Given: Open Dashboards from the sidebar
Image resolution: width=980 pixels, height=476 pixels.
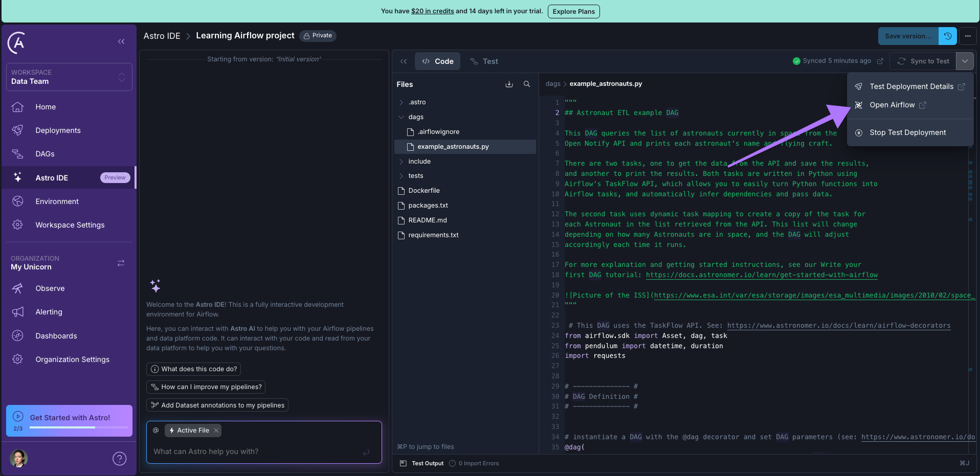Looking at the screenshot, I should point(56,335).
